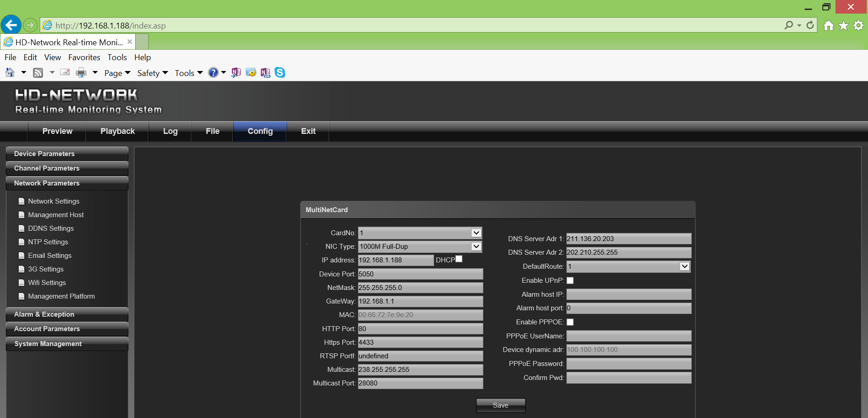This screenshot has height=418, width=868.
Task: Click the printer icon in the toolbar
Action: point(81,73)
